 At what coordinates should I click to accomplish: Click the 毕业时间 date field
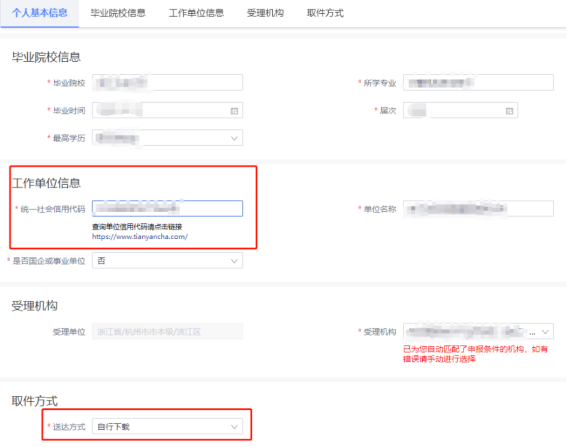tap(167, 110)
